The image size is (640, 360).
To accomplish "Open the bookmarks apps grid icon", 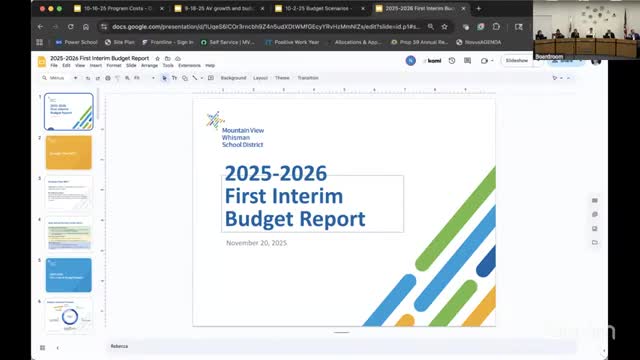I will coord(40,42).
